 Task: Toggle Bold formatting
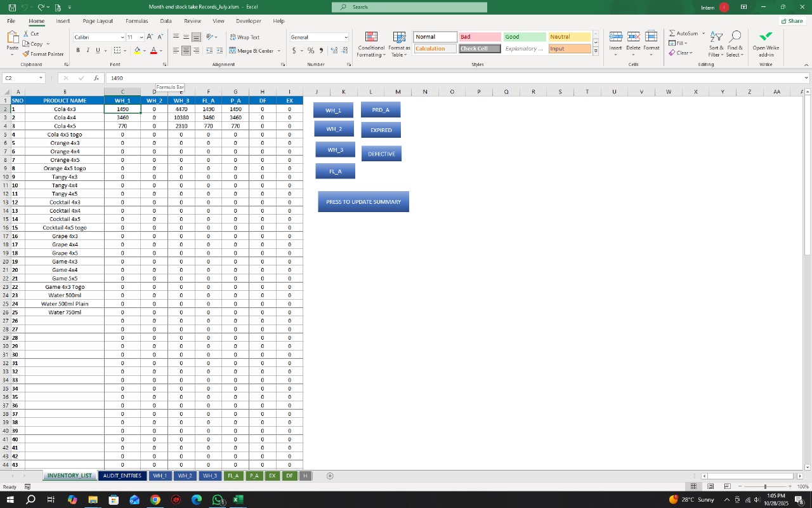click(x=78, y=51)
